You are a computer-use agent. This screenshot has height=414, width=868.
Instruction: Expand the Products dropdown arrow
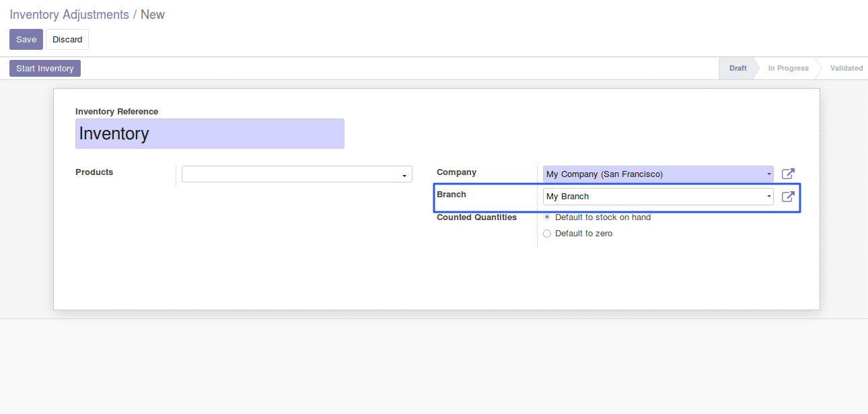404,175
